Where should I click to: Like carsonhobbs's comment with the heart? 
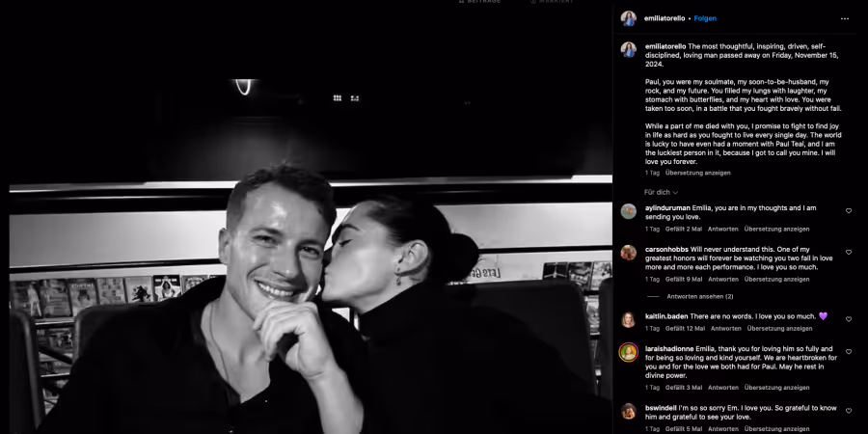click(849, 253)
